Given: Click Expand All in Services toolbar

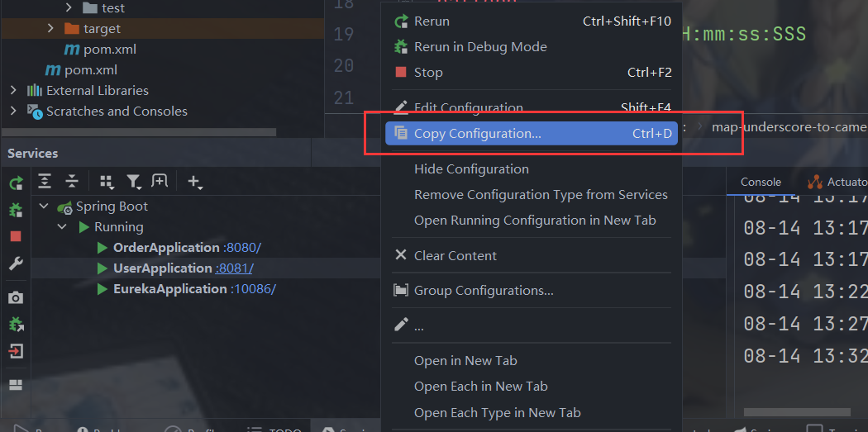Looking at the screenshot, I should [45, 181].
